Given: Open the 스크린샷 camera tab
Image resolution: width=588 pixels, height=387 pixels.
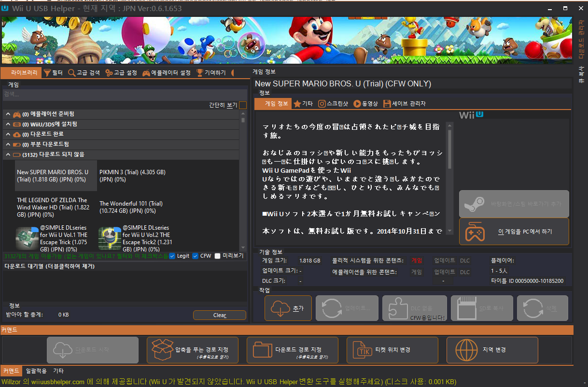Looking at the screenshot, I should [333, 104].
